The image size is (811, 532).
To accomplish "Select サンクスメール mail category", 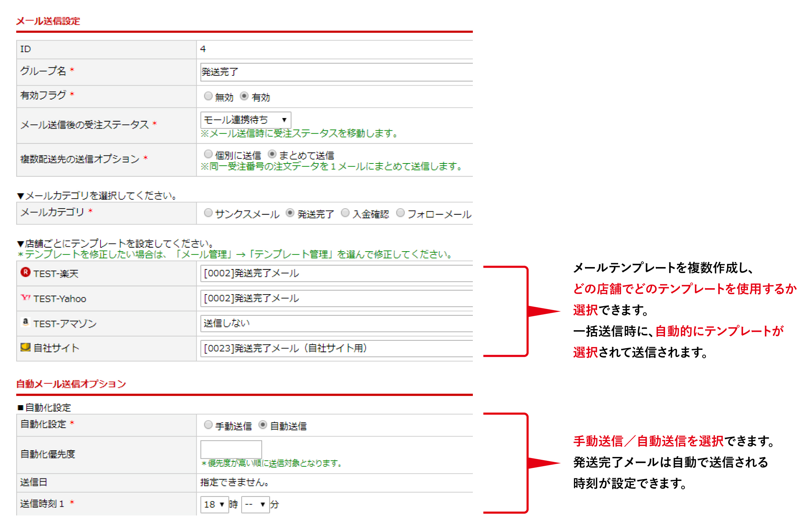I will (208, 213).
